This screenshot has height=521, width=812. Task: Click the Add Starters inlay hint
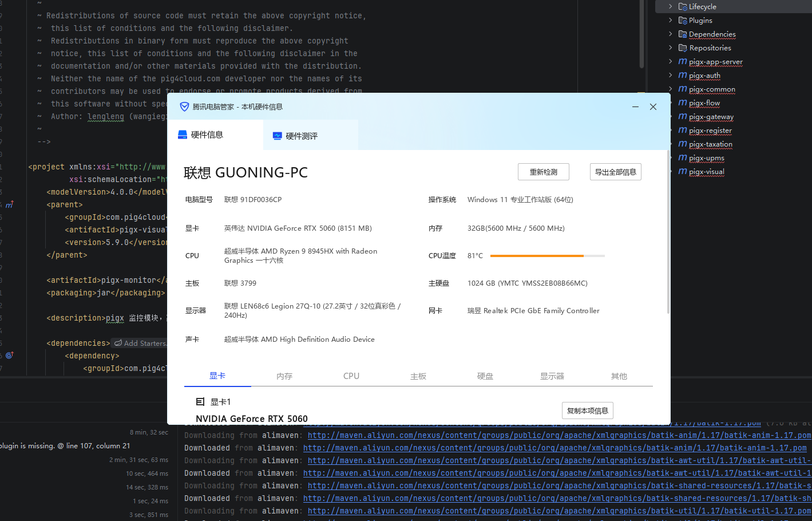click(x=140, y=343)
